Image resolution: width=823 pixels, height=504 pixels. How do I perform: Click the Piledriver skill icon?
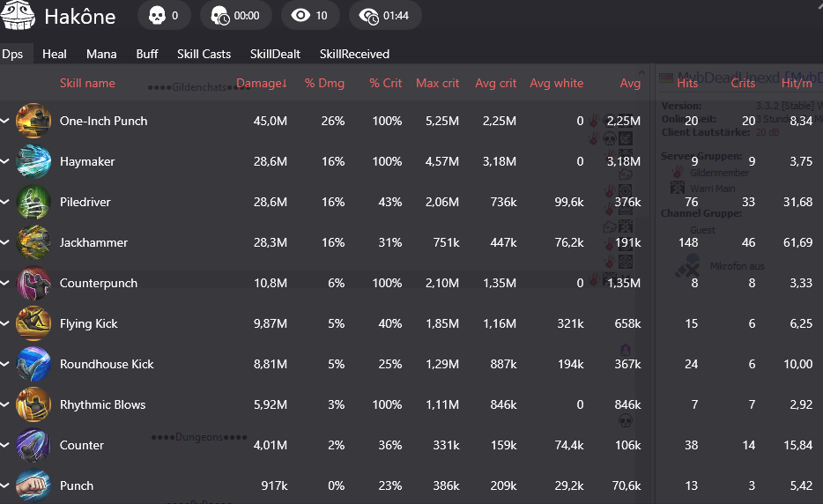pos(33,202)
